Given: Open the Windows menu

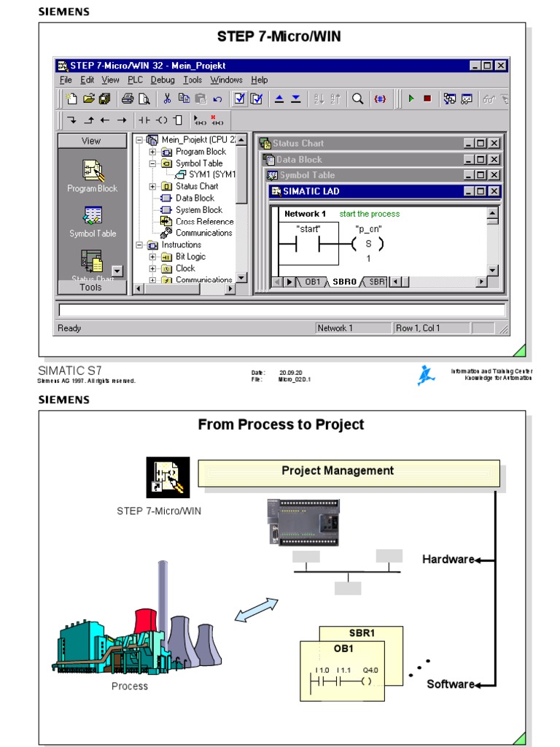Looking at the screenshot, I should point(226,80).
